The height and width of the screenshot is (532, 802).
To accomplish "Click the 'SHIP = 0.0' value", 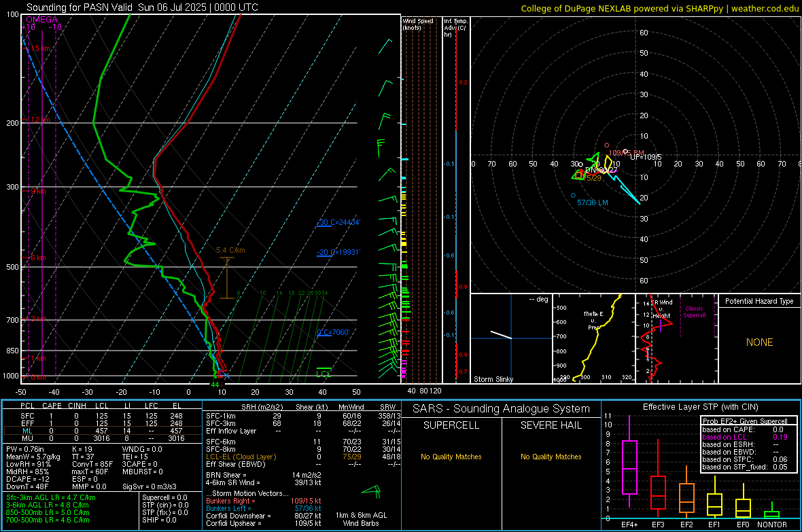I will tap(159, 520).
